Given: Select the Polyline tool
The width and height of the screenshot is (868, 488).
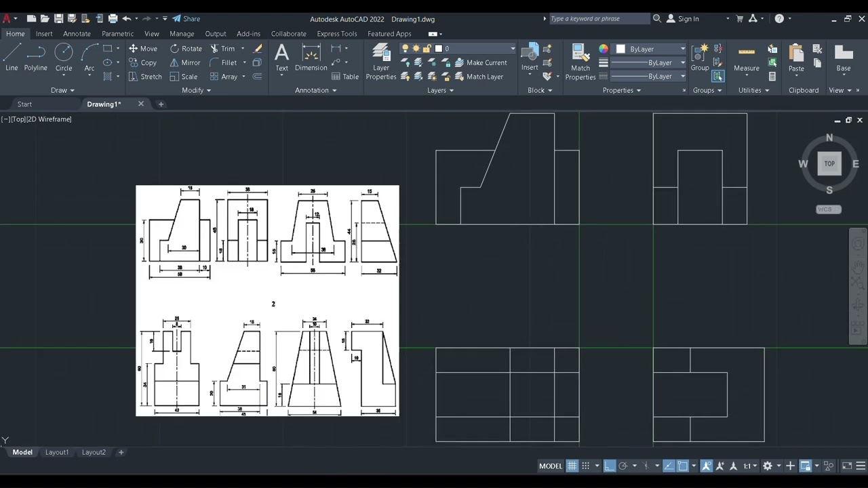Looking at the screenshot, I should click(x=35, y=58).
